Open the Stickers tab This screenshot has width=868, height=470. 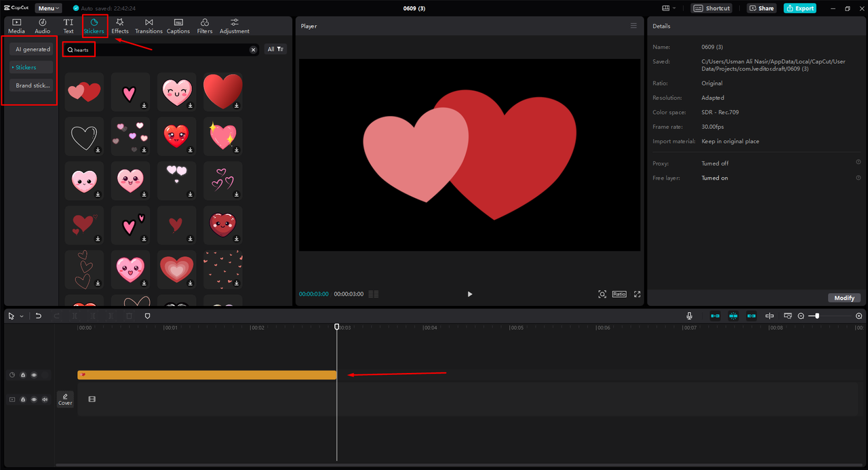[x=94, y=26]
